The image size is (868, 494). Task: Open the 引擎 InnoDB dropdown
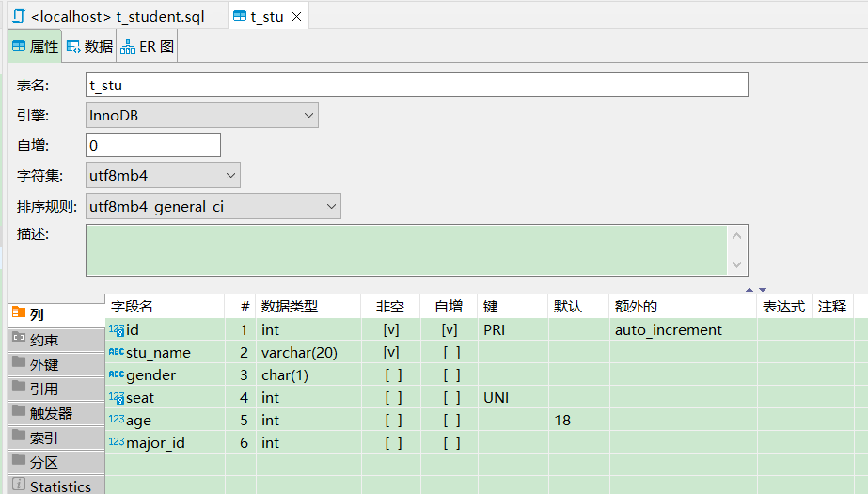(x=202, y=115)
